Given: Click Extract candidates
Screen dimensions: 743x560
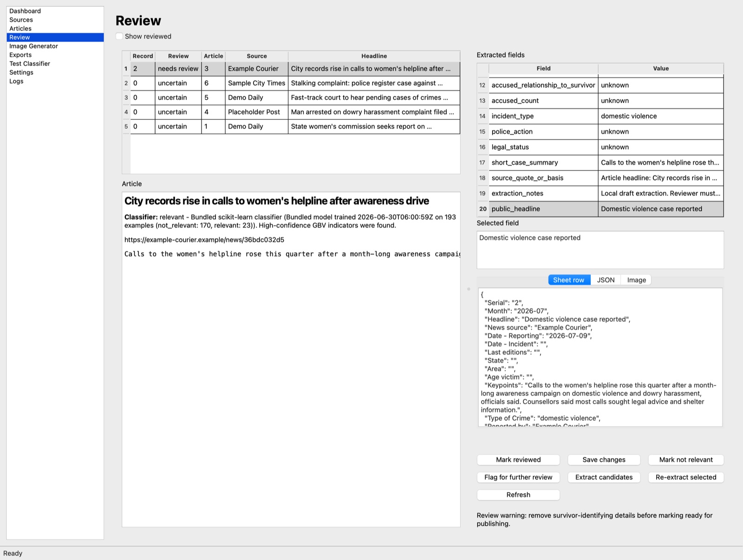Looking at the screenshot, I should click(x=604, y=477).
